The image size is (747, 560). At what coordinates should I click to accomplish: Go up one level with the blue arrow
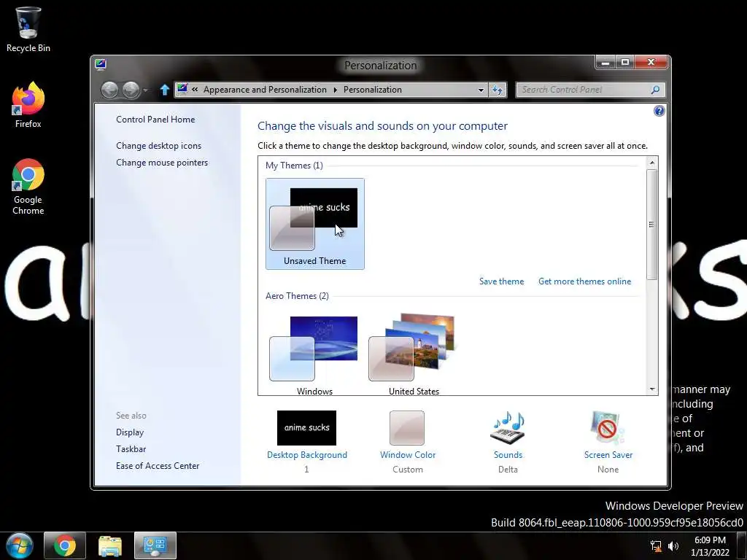click(x=164, y=90)
